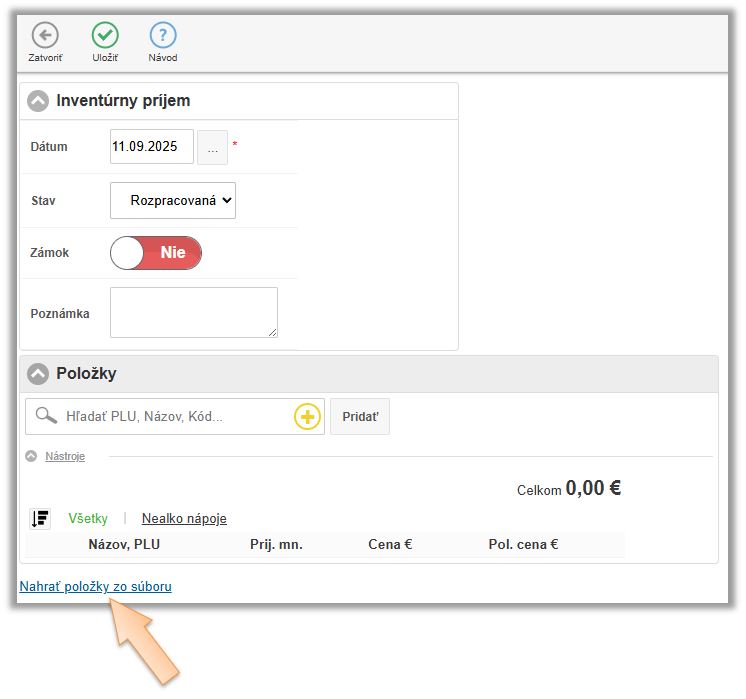746x699 pixels.
Task: Select the Všetky category tab
Action: [87, 519]
